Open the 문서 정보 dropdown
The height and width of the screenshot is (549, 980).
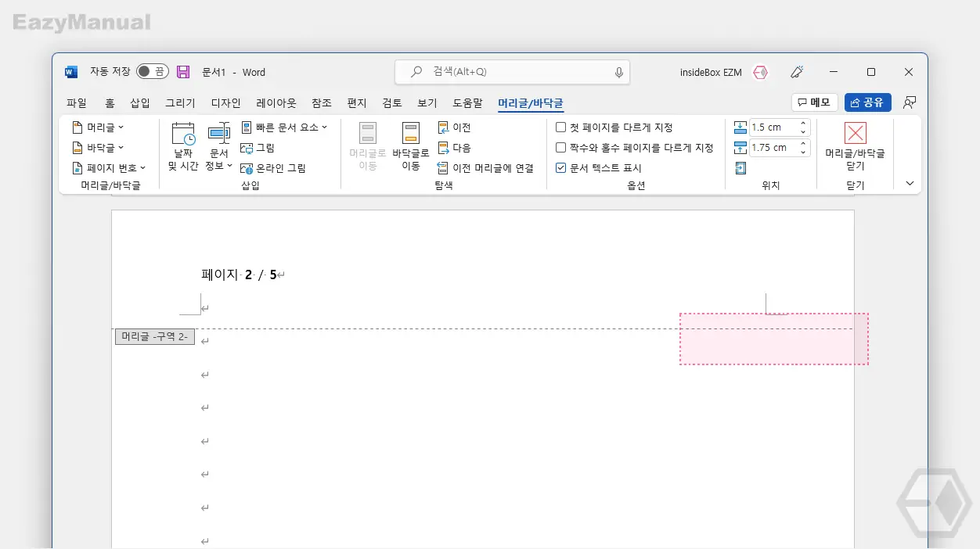click(219, 146)
